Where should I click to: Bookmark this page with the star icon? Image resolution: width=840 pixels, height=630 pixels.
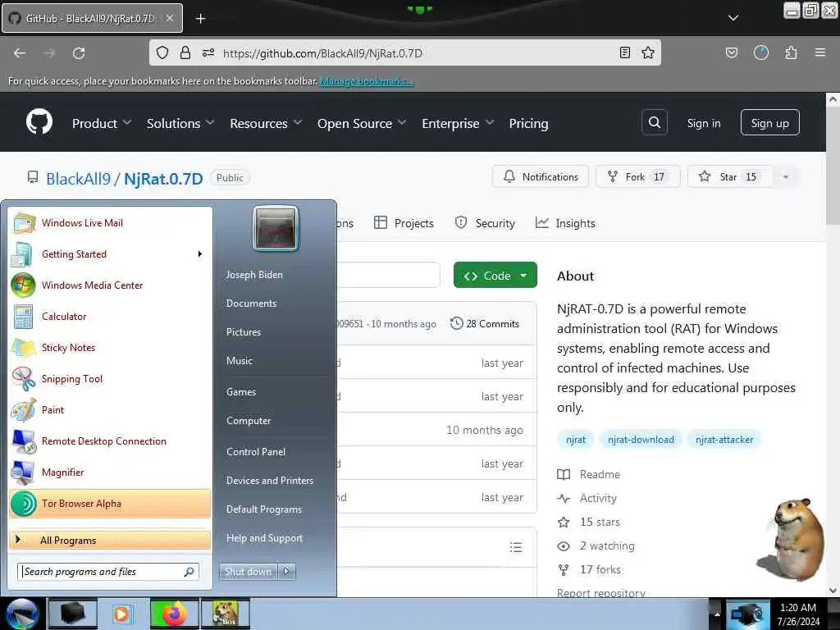coord(648,52)
